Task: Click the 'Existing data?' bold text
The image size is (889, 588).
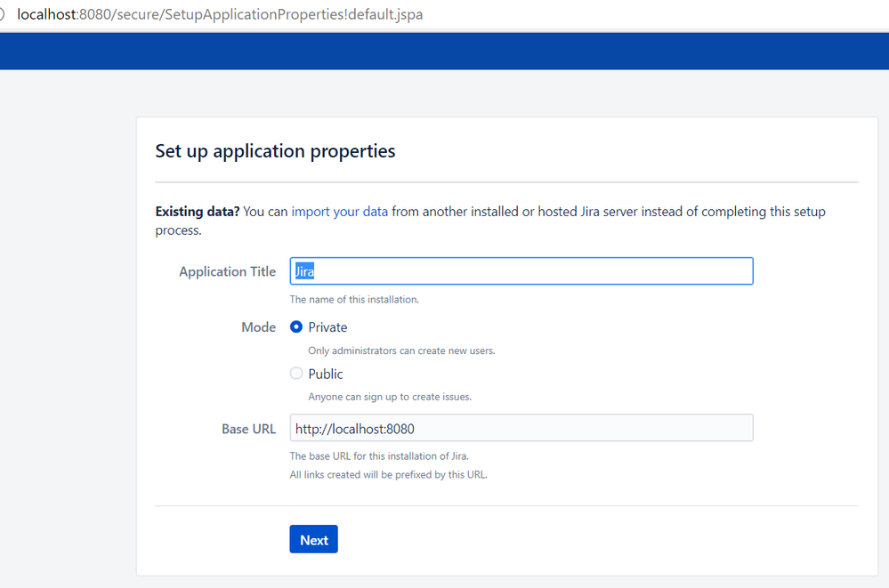Action: [x=198, y=212]
